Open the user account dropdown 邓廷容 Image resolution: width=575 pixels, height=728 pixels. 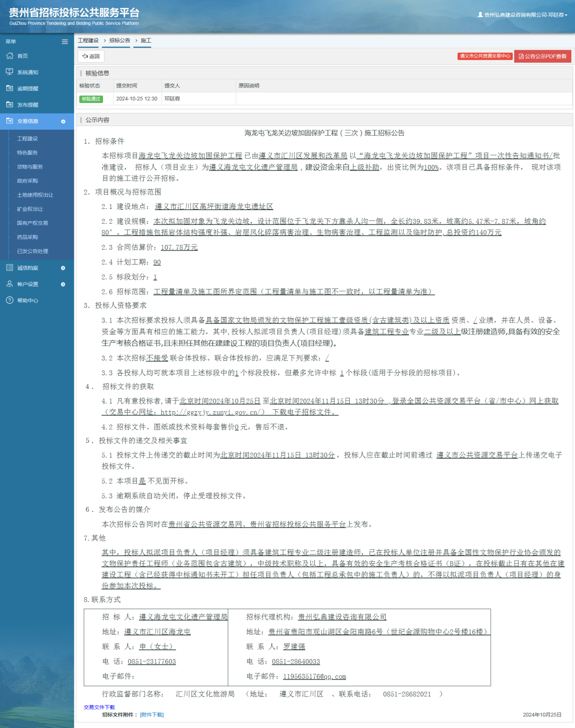[x=523, y=15]
